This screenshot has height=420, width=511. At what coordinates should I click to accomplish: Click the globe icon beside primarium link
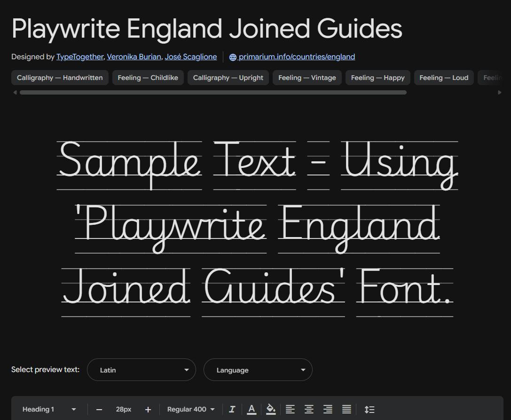pos(233,57)
